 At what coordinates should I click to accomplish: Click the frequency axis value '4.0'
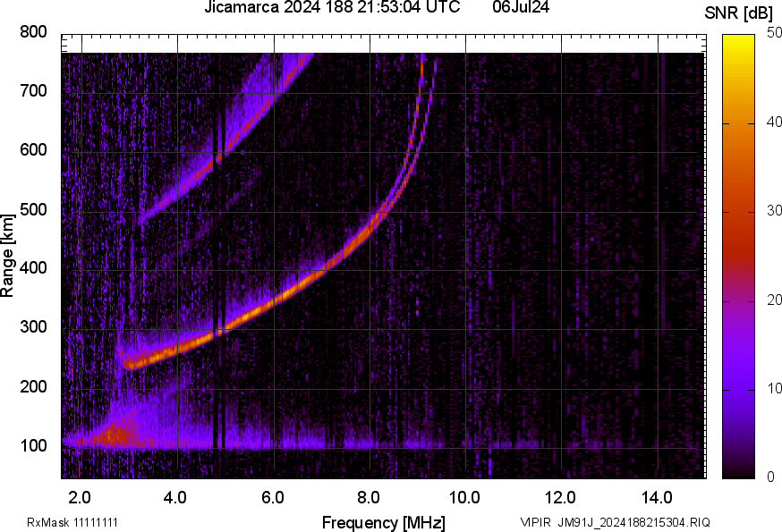coord(175,498)
